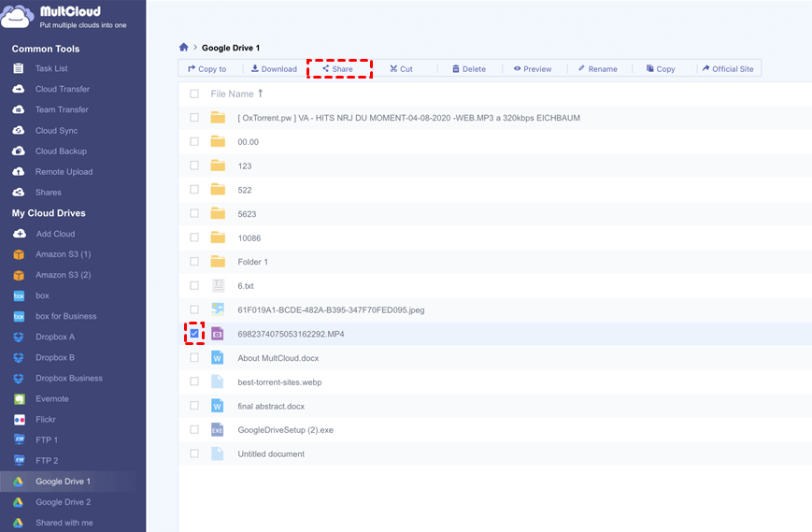This screenshot has width=812, height=532.
Task: Check the box for folder 00.00
Action: coord(194,141)
